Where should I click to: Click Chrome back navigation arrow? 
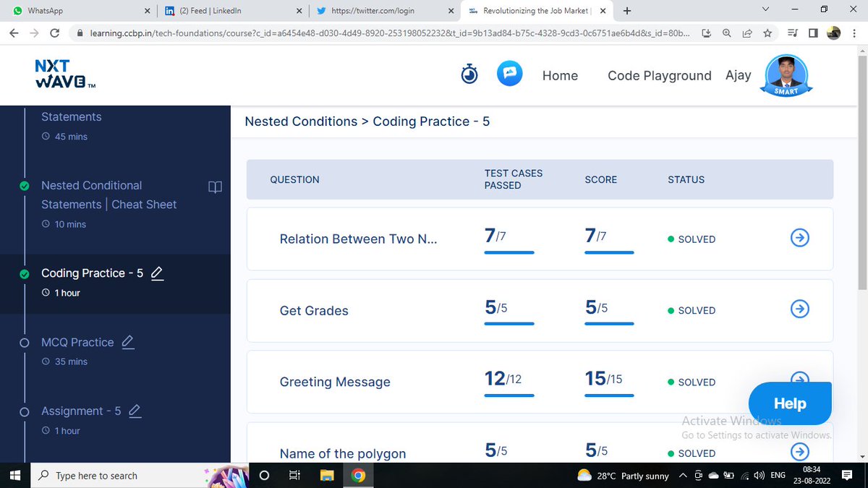(14, 33)
